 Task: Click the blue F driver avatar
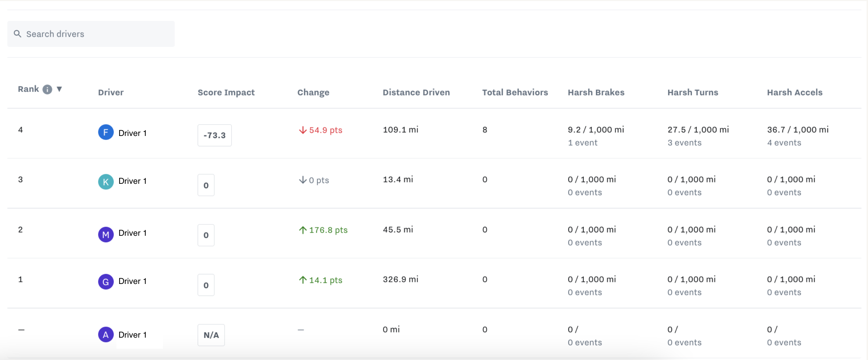[x=106, y=133]
